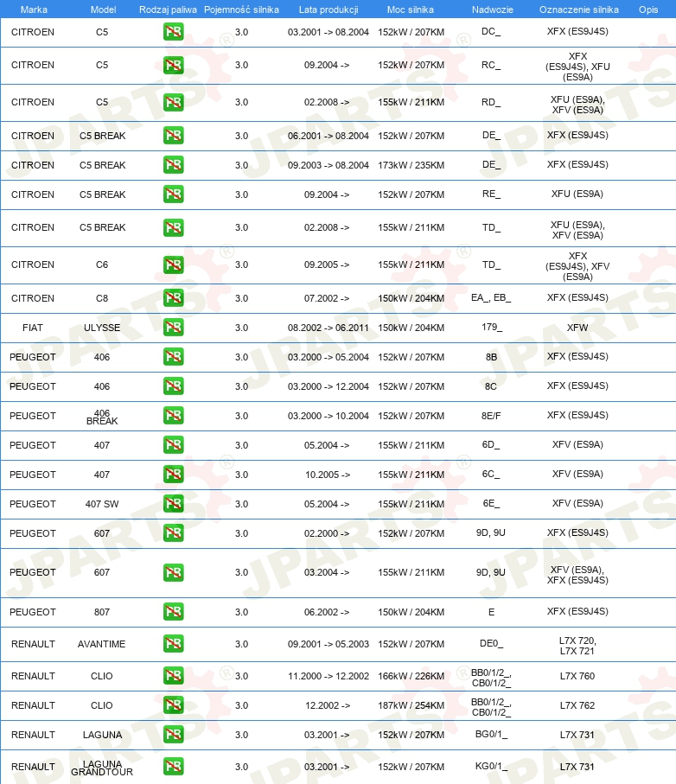The height and width of the screenshot is (784, 676).
Task: Click the C8 model cell
Action: [102, 298]
